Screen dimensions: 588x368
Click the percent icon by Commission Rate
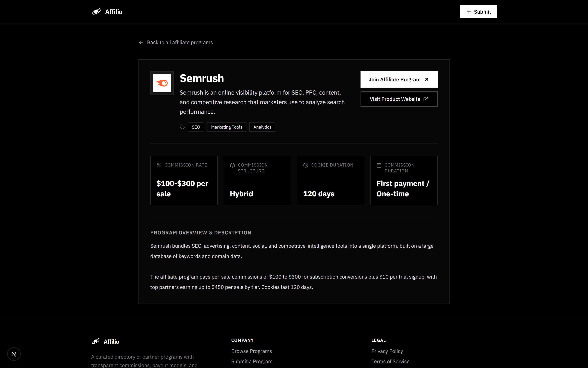pyautogui.click(x=159, y=165)
